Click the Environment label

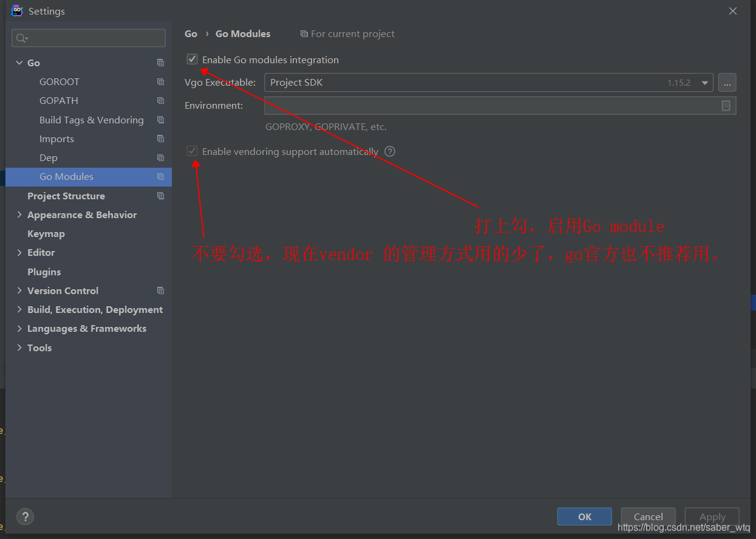214,106
